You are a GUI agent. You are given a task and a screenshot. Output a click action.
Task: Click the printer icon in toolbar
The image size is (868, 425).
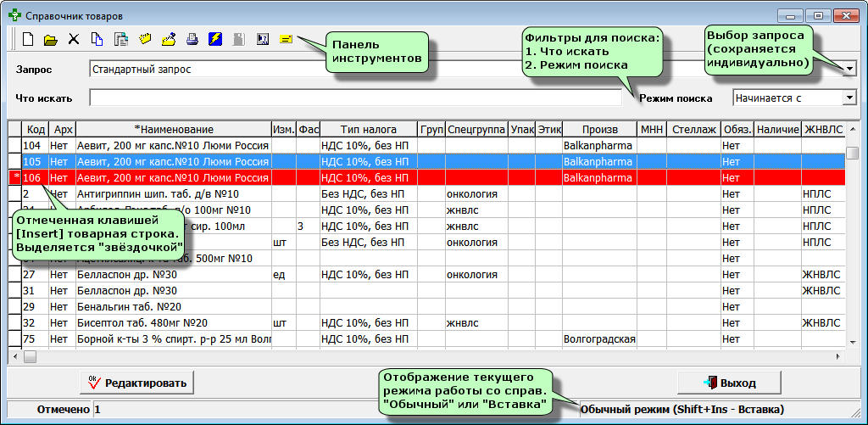(x=192, y=39)
